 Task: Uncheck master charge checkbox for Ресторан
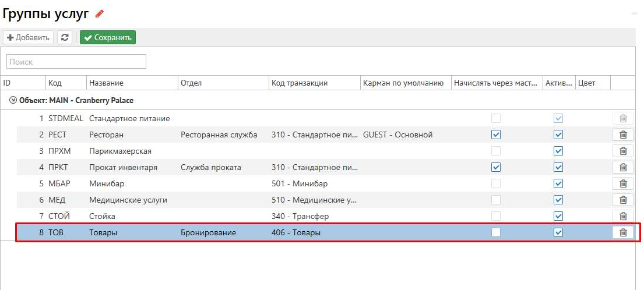496,135
